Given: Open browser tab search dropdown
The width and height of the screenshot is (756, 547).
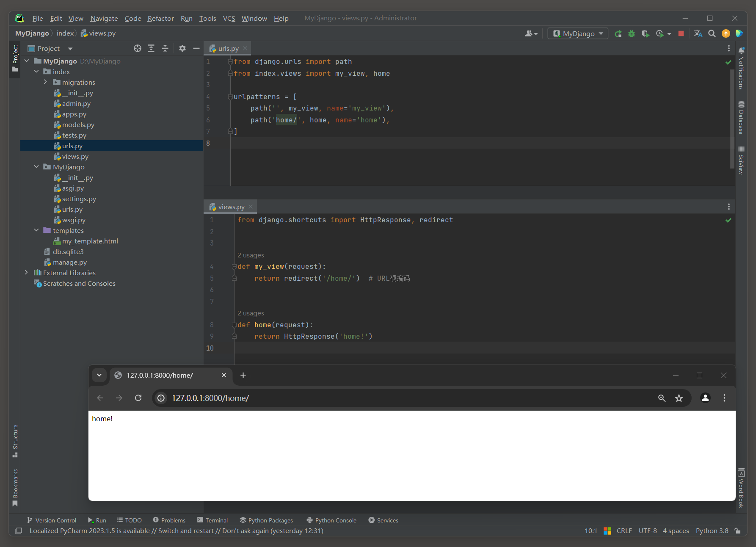Looking at the screenshot, I should pos(99,375).
